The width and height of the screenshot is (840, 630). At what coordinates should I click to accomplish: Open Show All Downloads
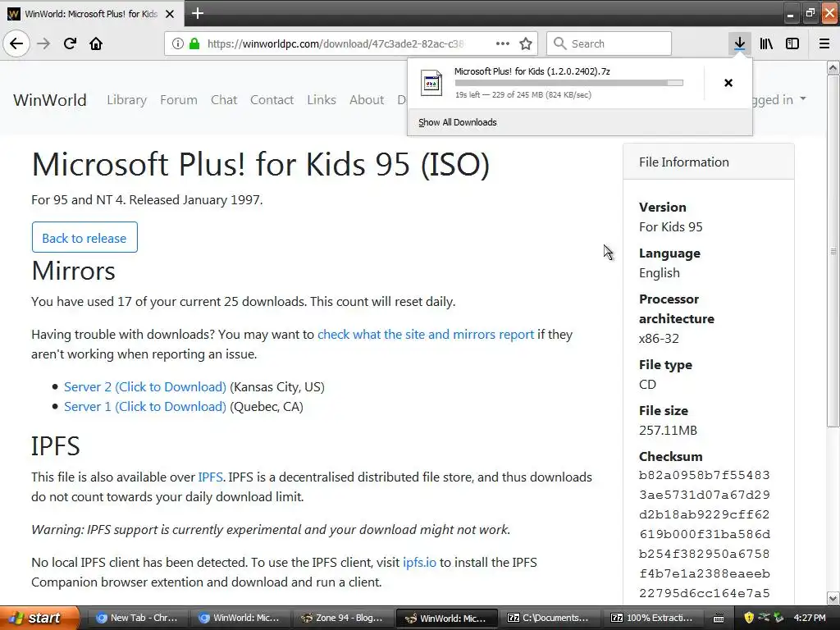458,122
